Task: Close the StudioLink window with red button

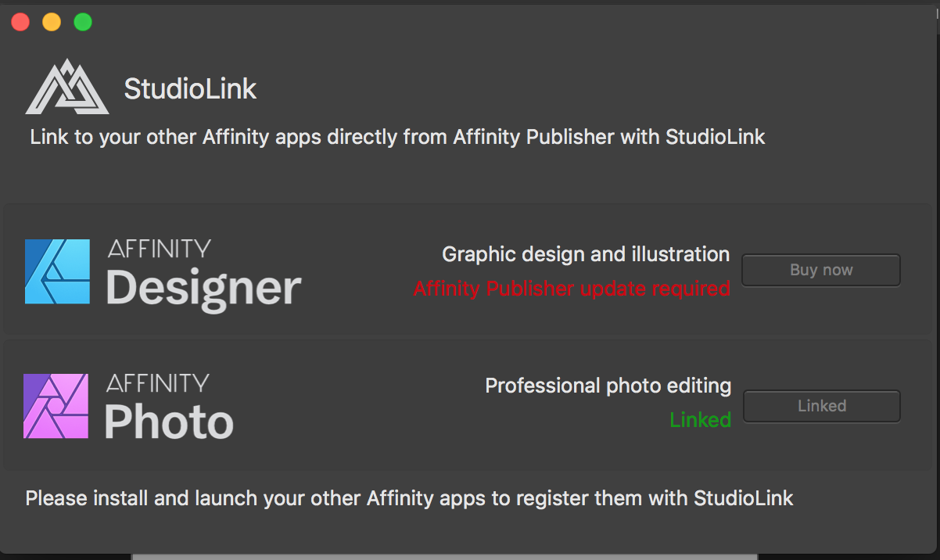Action: coord(20,22)
